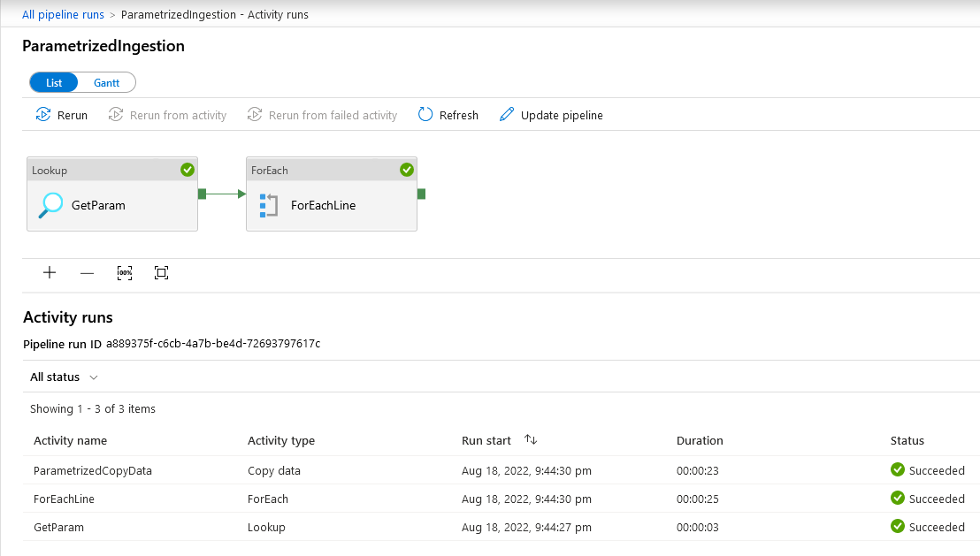Click the Update pipeline pencil icon
The image size is (980, 556).
coord(507,114)
